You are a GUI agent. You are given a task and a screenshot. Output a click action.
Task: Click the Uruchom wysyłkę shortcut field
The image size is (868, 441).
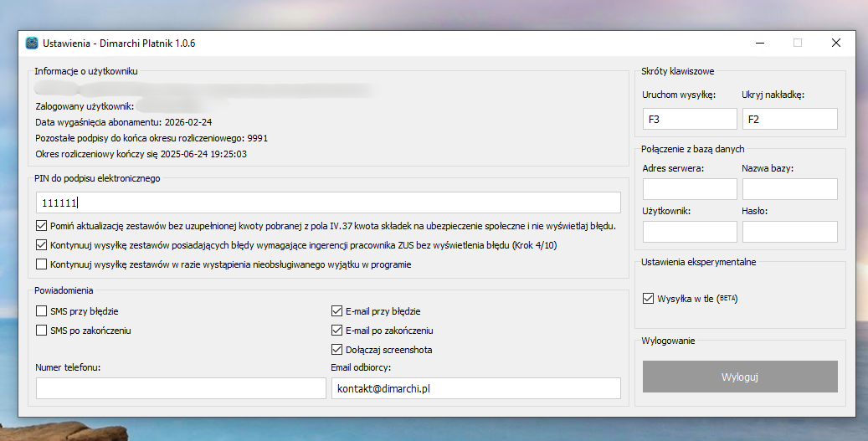pos(690,119)
